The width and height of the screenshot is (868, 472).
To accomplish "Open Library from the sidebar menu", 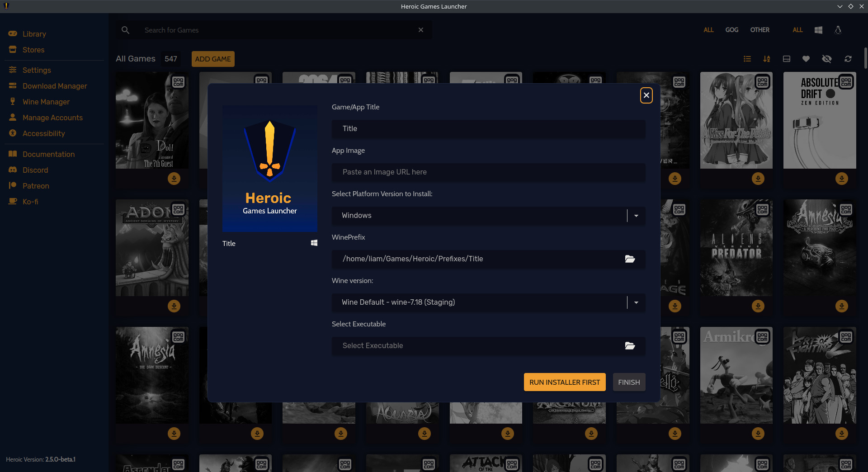I will tap(34, 34).
